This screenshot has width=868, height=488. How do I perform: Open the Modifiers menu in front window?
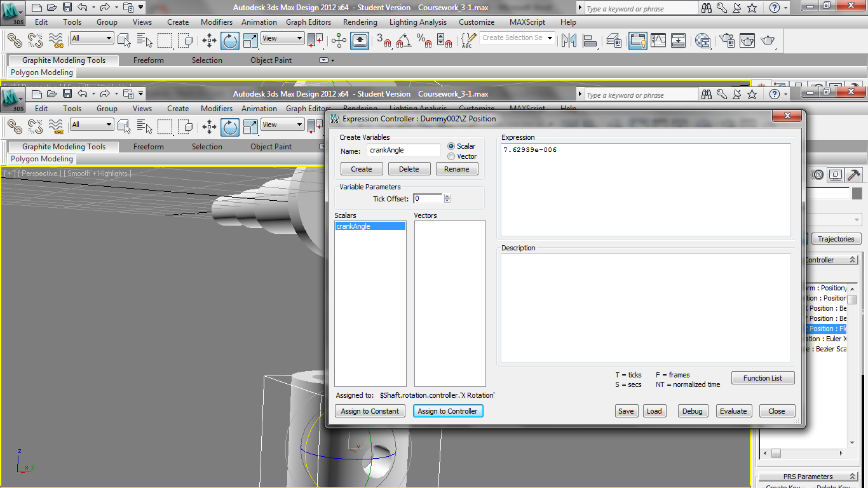coord(217,109)
